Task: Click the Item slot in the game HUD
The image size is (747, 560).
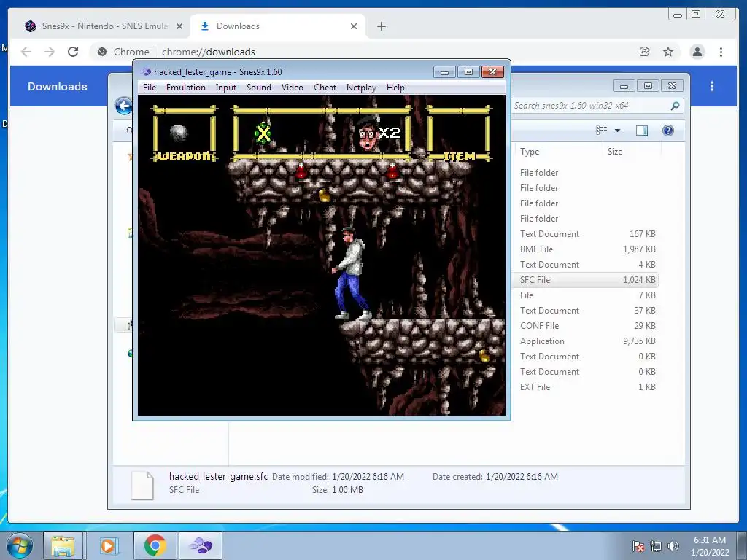Action: [x=460, y=134]
